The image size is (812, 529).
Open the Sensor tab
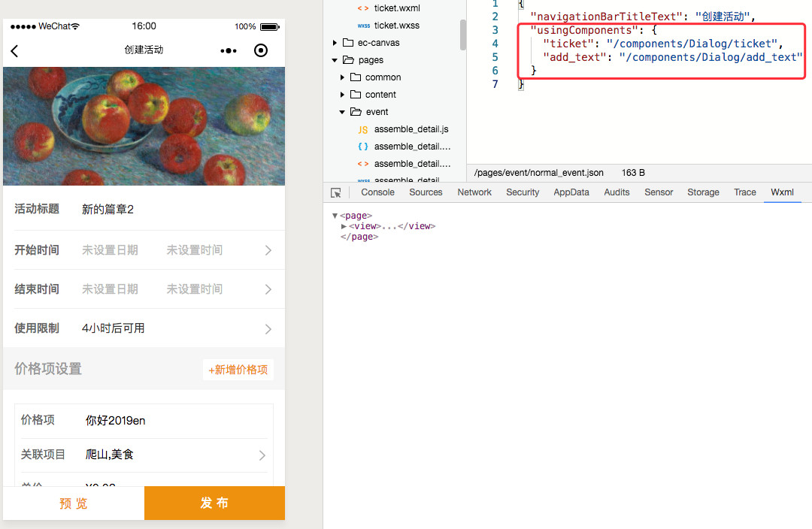click(659, 192)
